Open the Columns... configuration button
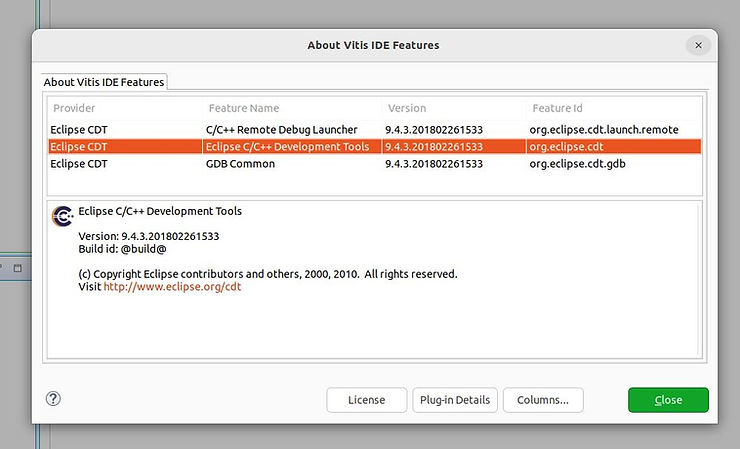The width and height of the screenshot is (740, 449). tap(542, 400)
